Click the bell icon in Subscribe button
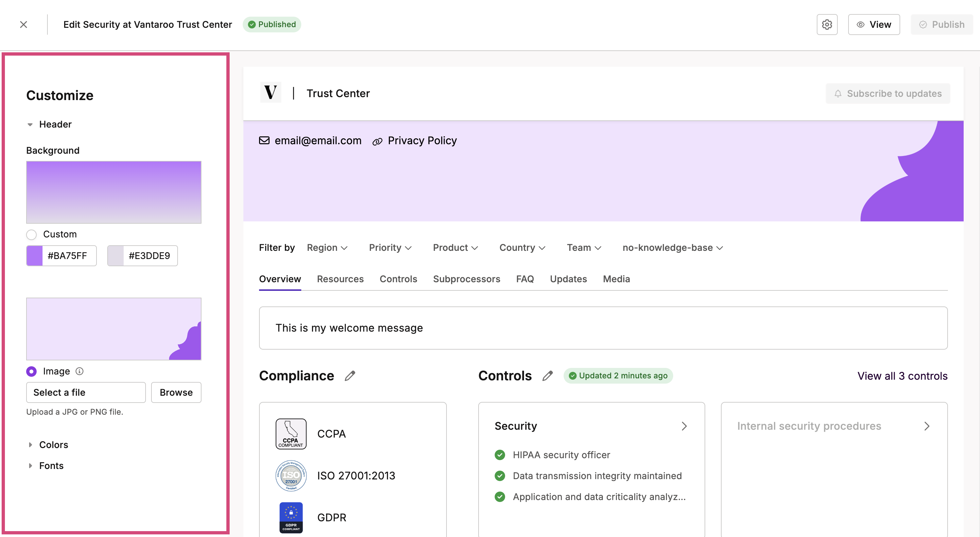 838,94
